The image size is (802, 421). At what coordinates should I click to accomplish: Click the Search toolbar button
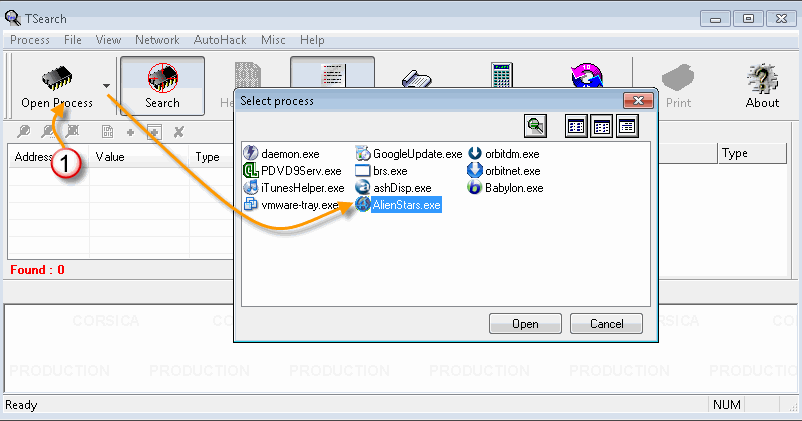tap(163, 86)
